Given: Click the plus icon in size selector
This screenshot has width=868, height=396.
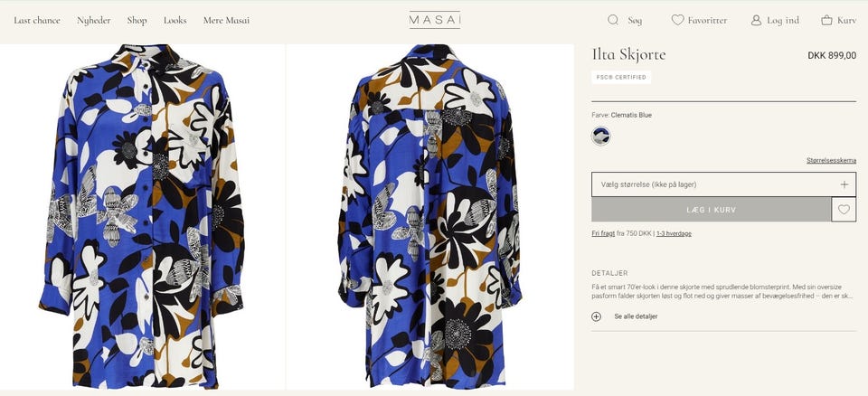Looking at the screenshot, I should pos(844,184).
